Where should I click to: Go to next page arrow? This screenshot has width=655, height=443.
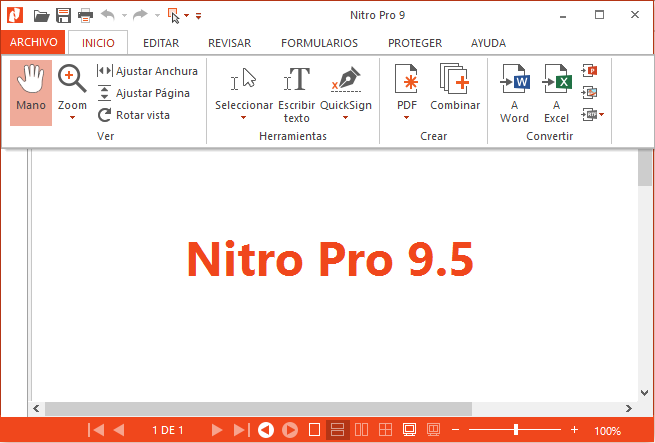point(216,430)
